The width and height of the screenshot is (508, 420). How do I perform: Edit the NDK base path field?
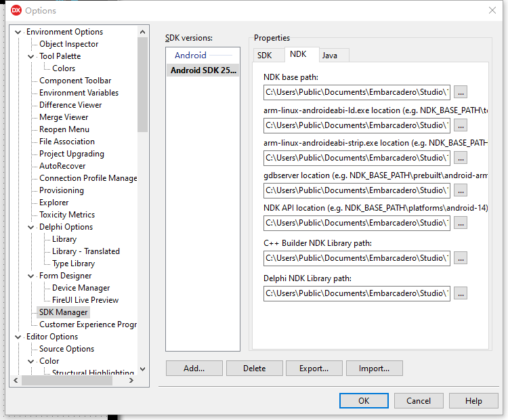tap(357, 92)
